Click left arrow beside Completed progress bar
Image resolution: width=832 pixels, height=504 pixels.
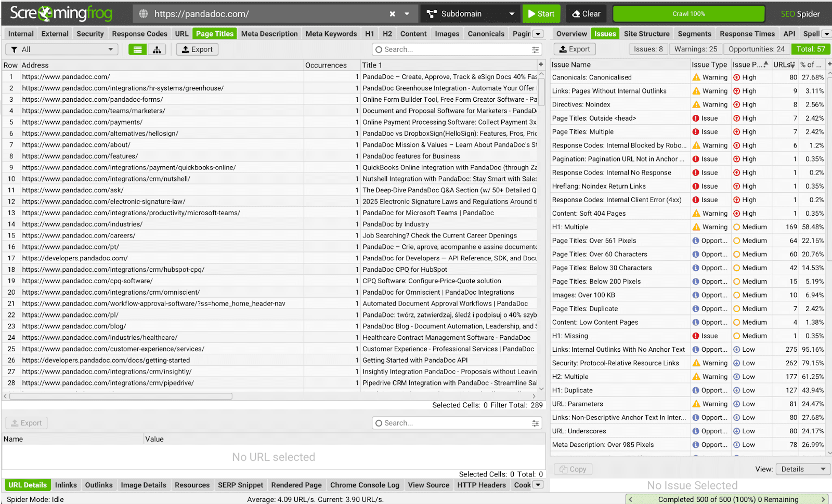pyautogui.click(x=631, y=499)
